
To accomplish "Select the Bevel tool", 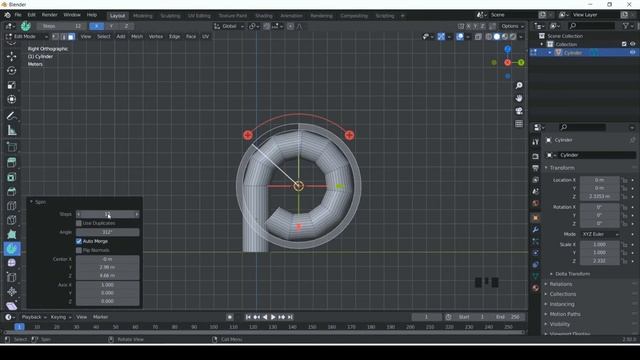I will pos(11,191).
